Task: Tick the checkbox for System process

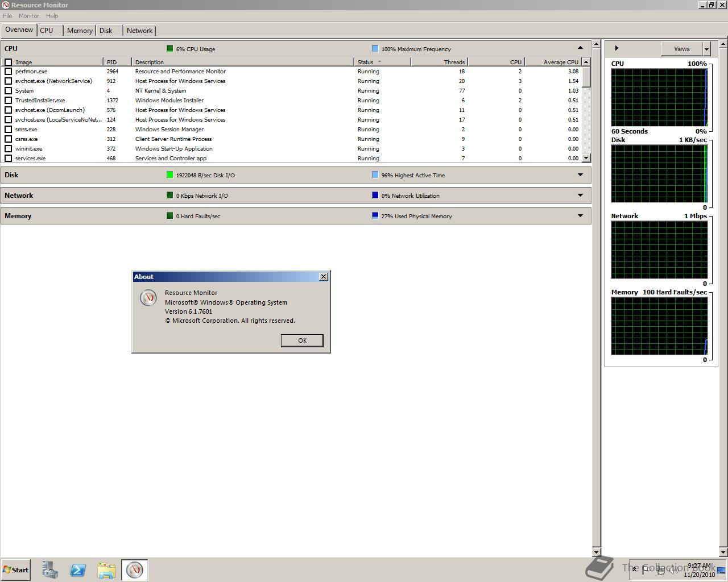Action: coord(9,91)
